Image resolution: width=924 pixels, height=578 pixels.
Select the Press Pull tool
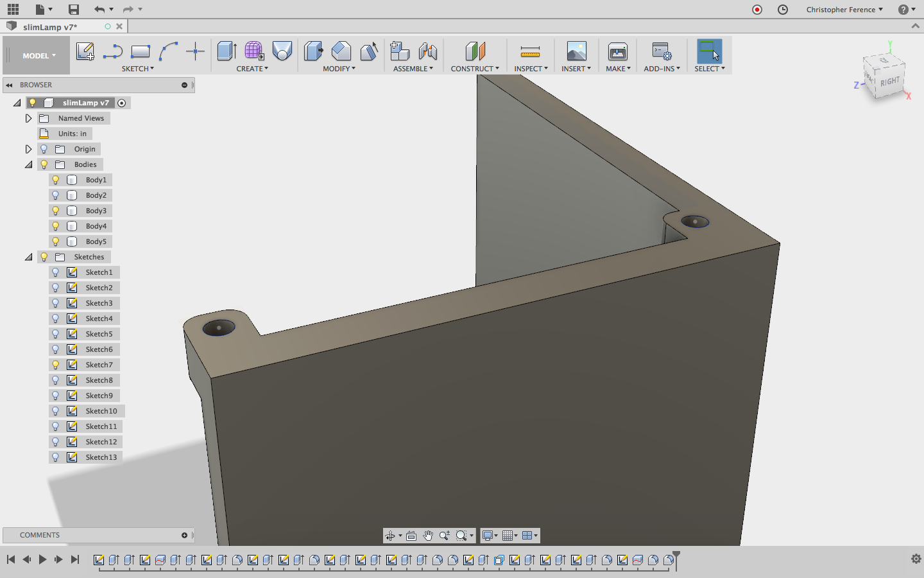pos(314,51)
